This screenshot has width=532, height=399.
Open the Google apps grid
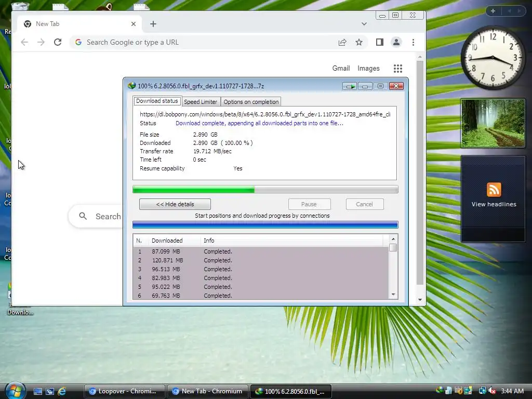pyautogui.click(x=397, y=69)
